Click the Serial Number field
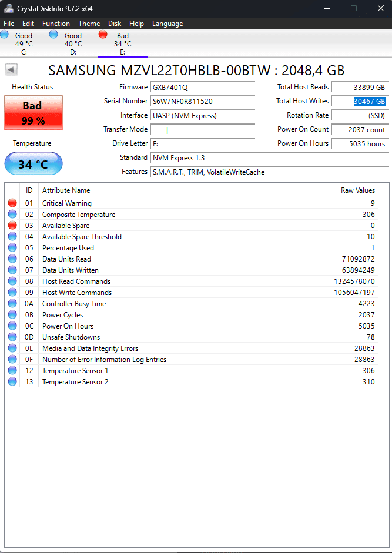The image size is (392, 553). pyautogui.click(x=203, y=102)
